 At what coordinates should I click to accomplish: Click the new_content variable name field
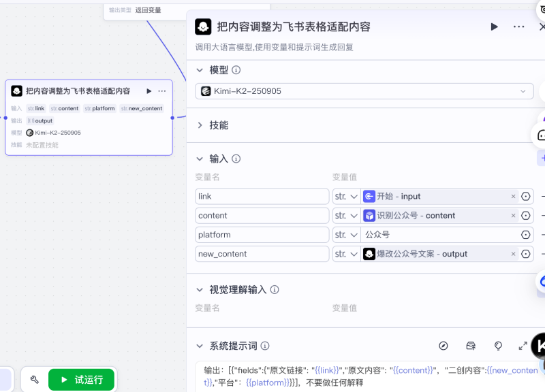pyautogui.click(x=262, y=253)
